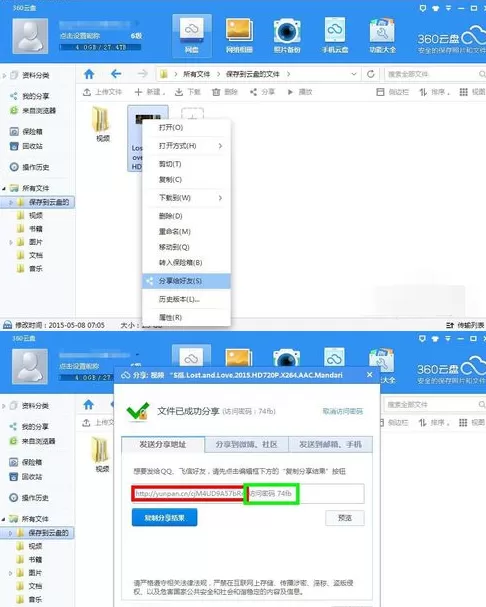
Task: Choose 属性(R) in context menu
Action: (187, 317)
